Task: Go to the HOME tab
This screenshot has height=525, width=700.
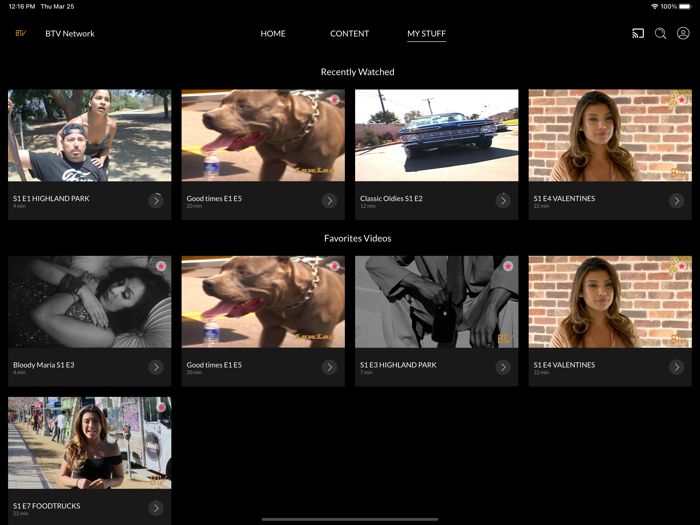Action: (273, 33)
